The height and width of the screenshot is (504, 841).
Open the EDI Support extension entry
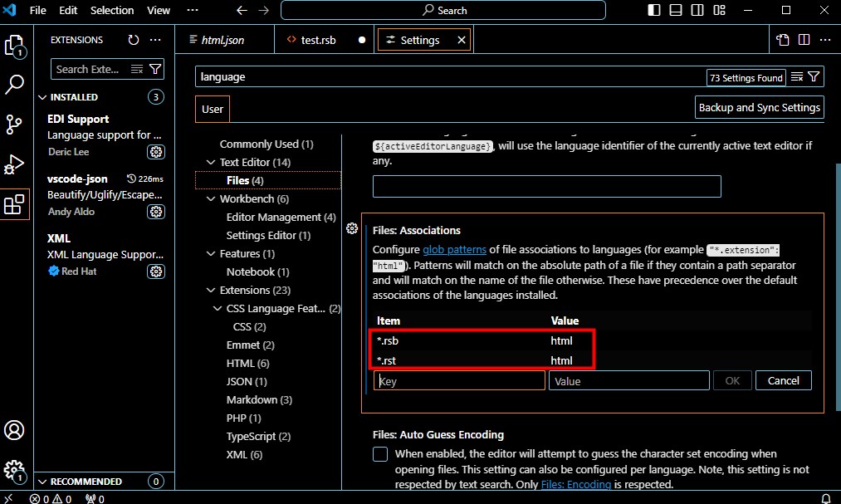point(105,135)
